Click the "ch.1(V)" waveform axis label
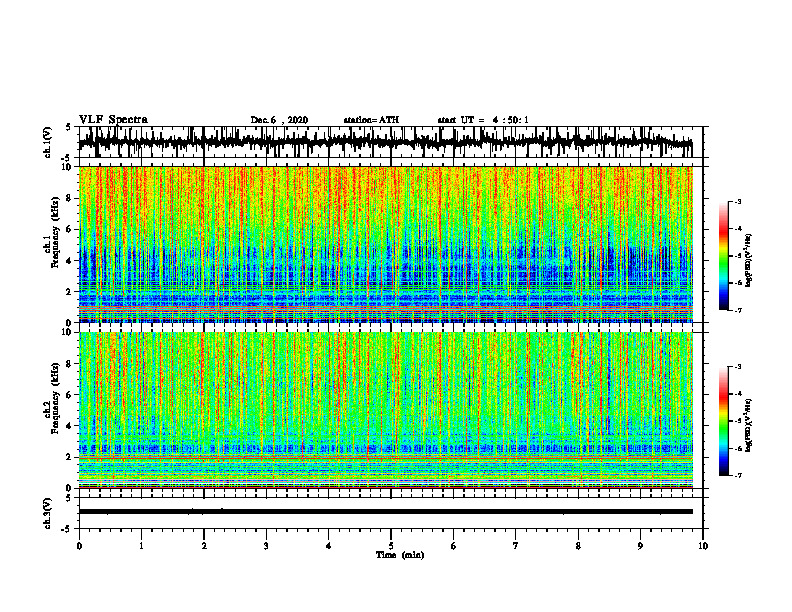This screenshot has height=612, width=792. click(x=48, y=142)
